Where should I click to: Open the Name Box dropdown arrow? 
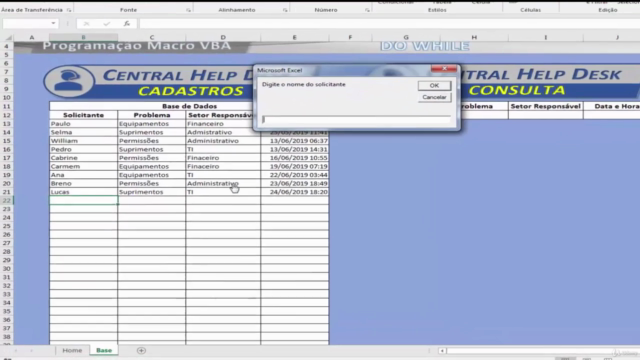(x=53, y=24)
